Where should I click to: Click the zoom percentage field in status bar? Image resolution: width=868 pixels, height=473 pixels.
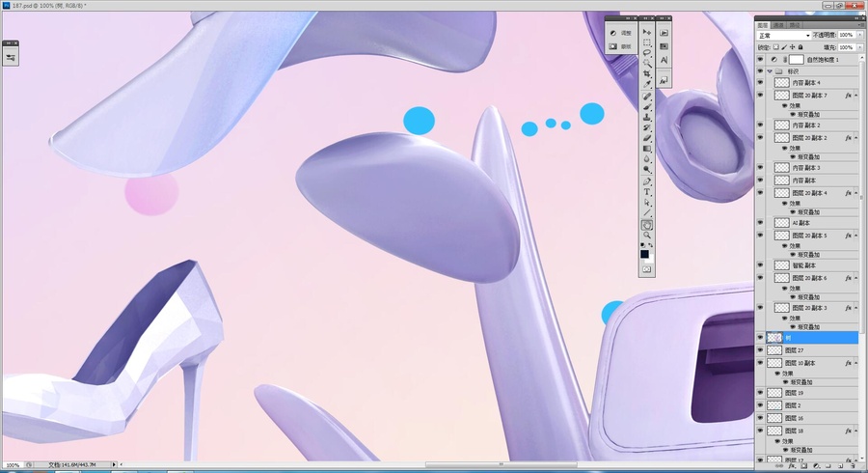pyautogui.click(x=13, y=465)
